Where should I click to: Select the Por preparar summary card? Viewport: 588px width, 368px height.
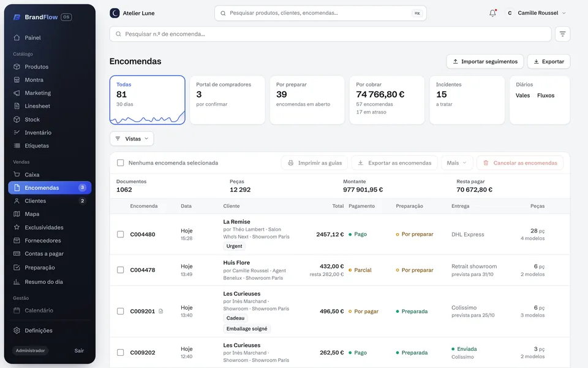(x=307, y=100)
